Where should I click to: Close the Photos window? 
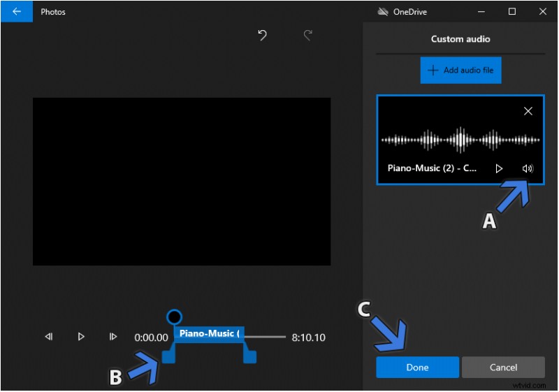(x=543, y=12)
